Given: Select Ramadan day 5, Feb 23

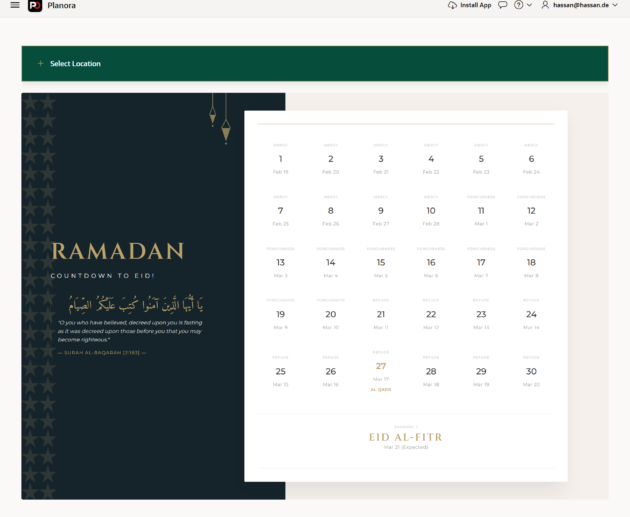Looking at the screenshot, I should tap(481, 159).
